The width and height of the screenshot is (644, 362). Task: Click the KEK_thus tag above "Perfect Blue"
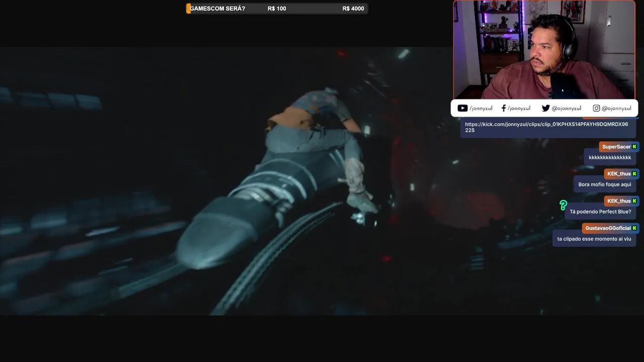coord(621,201)
